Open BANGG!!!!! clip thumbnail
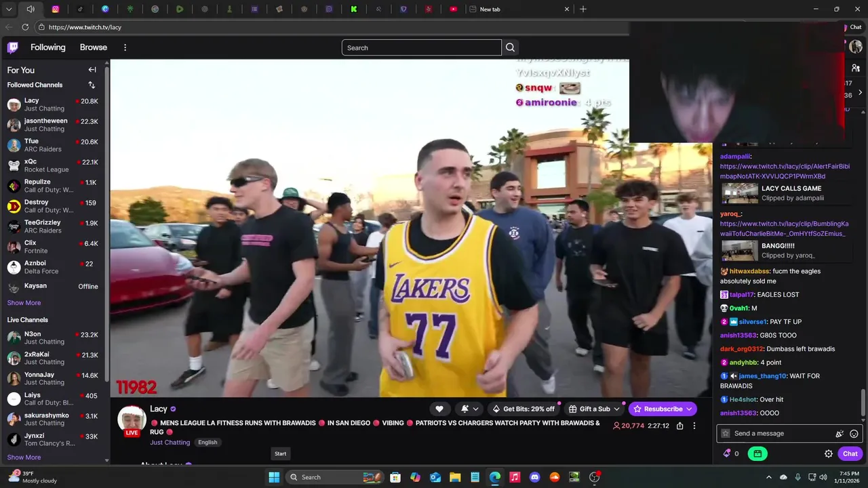 [x=740, y=251]
